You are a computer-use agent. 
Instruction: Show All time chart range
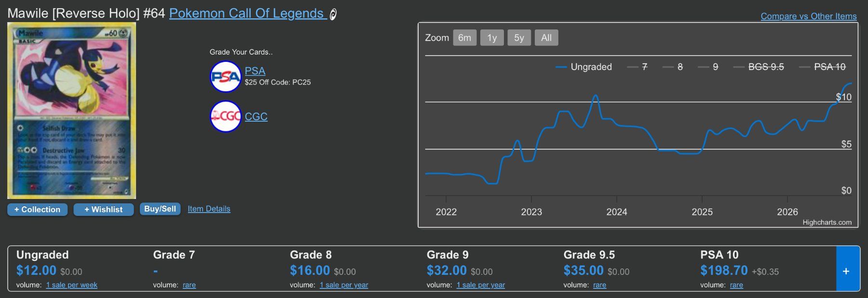click(546, 38)
